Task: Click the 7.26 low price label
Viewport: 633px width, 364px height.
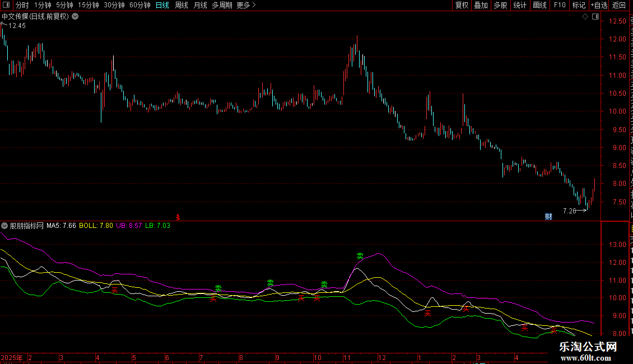Action: click(x=570, y=211)
